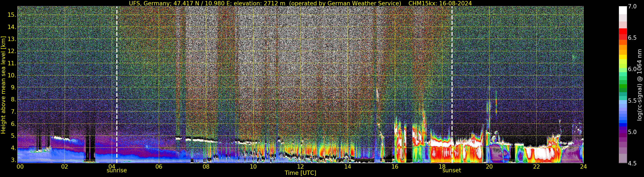Image resolution: width=644 pixels, height=177 pixels.
Task: Click the '00' time tick label
Action: point(20,166)
